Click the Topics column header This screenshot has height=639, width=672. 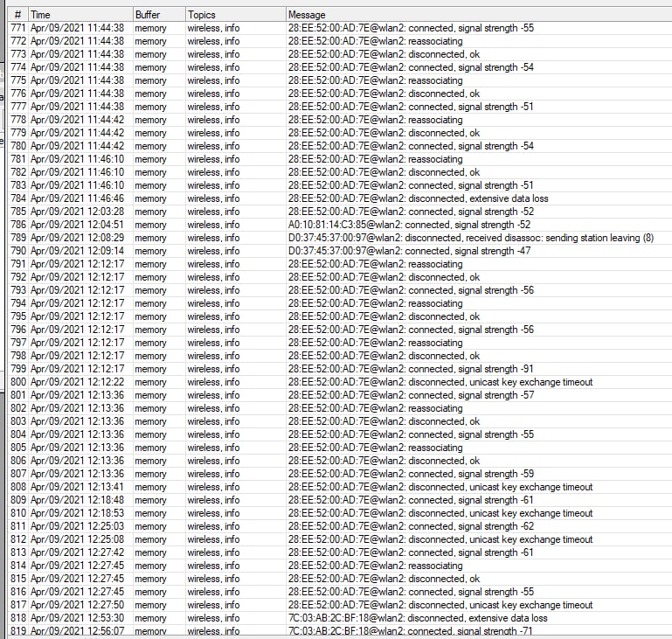click(x=236, y=15)
